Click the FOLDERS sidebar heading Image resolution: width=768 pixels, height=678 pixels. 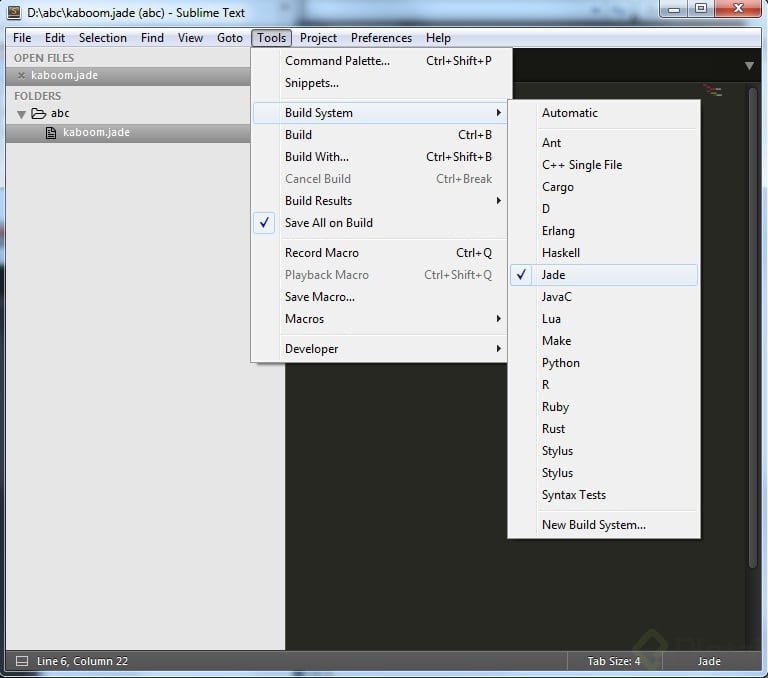pyautogui.click(x=38, y=96)
